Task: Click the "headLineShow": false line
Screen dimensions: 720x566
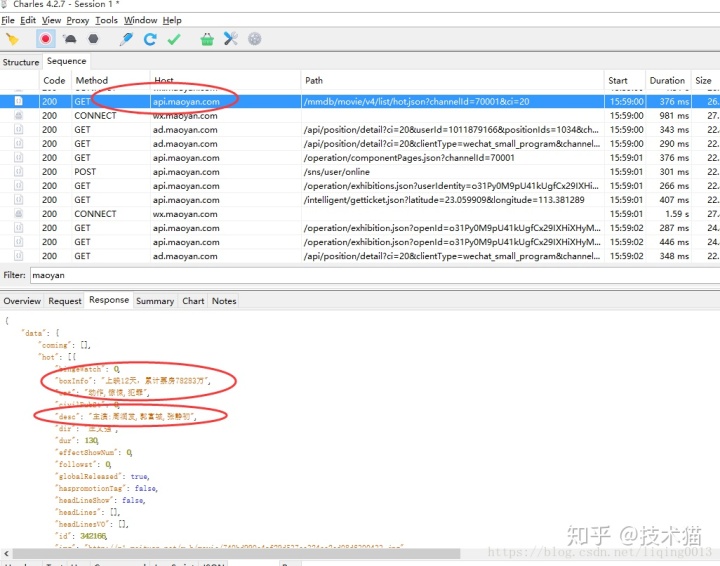Action: point(100,500)
